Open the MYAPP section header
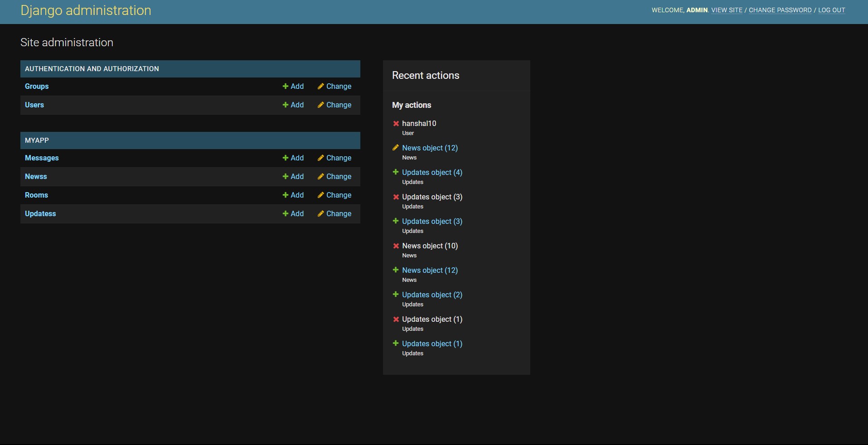 point(37,140)
